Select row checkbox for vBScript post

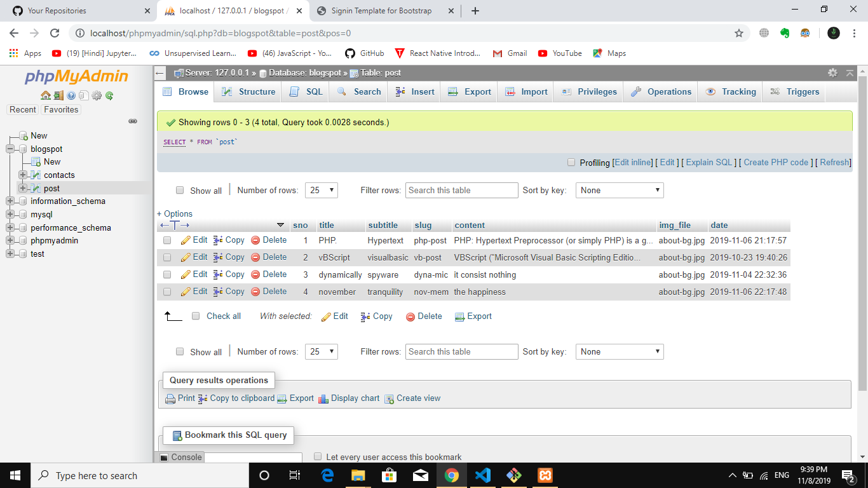(167, 257)
